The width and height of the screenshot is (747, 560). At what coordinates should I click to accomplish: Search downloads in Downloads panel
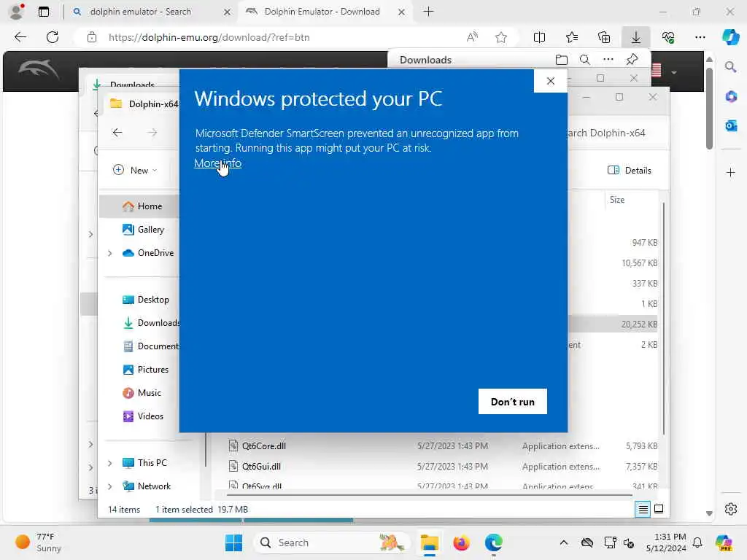[584, 60]
